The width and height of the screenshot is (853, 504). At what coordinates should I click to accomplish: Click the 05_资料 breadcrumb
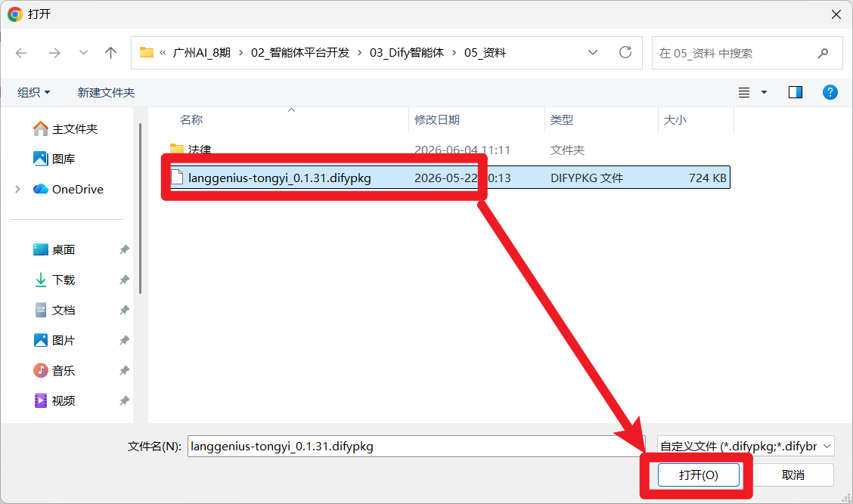tap(485, 53)
